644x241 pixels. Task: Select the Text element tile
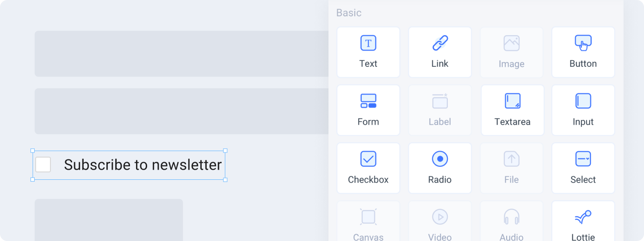[x=368, y=52]
